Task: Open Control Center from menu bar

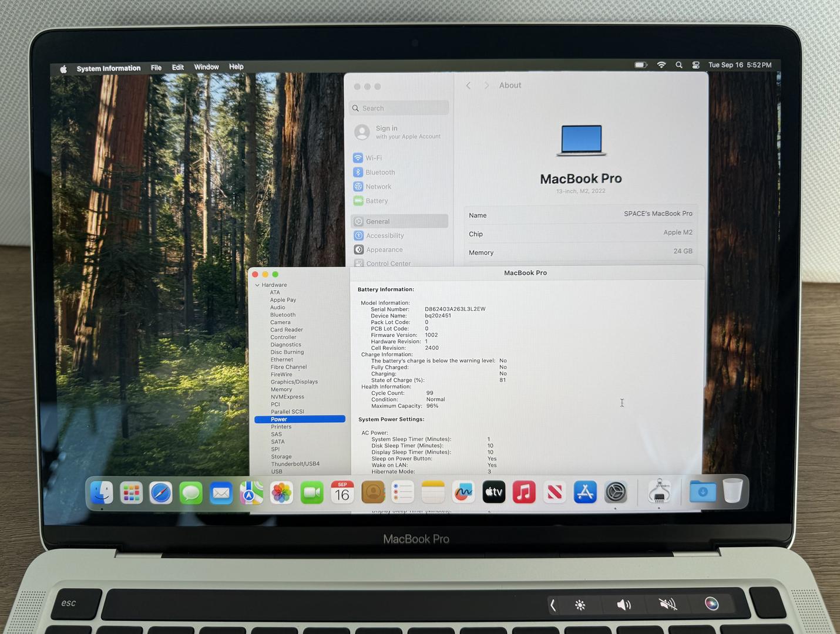Action: [x=696, y=65]
